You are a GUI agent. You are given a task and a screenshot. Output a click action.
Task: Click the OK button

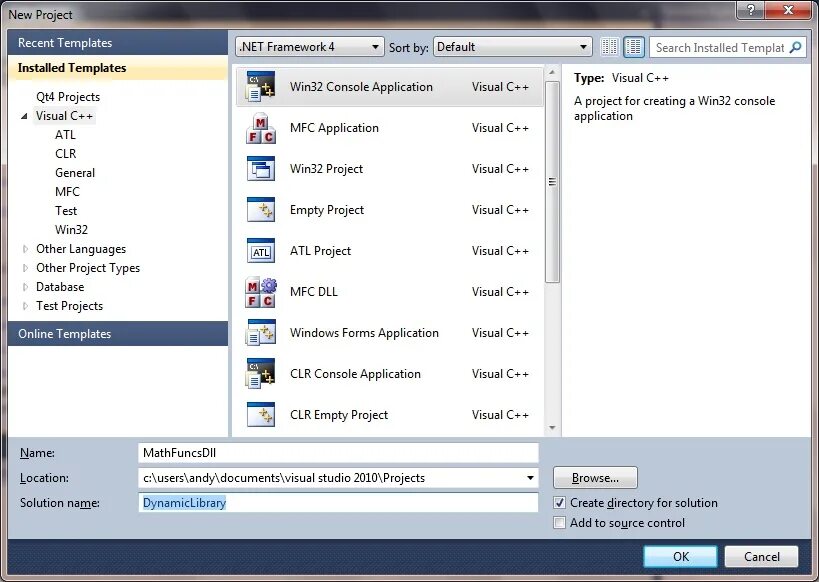tap(680, 557)
